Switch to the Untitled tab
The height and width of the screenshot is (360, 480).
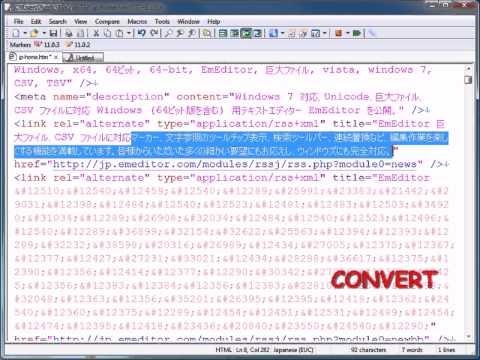[83, 57]
